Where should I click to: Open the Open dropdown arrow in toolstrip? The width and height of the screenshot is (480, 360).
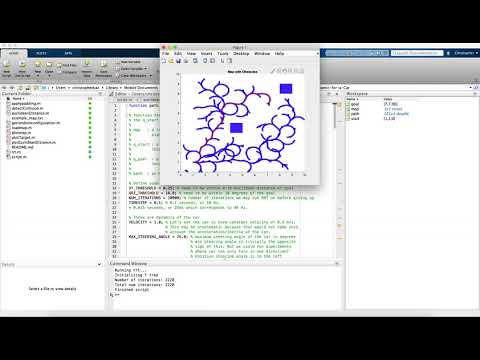click(49, 76)
